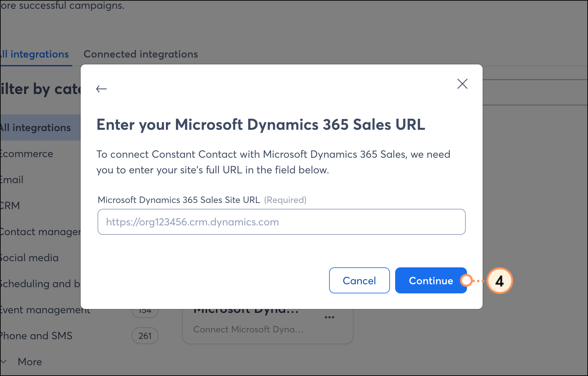Click the 261 count badge
Viewport: 588px width, 376px height.
145,336
